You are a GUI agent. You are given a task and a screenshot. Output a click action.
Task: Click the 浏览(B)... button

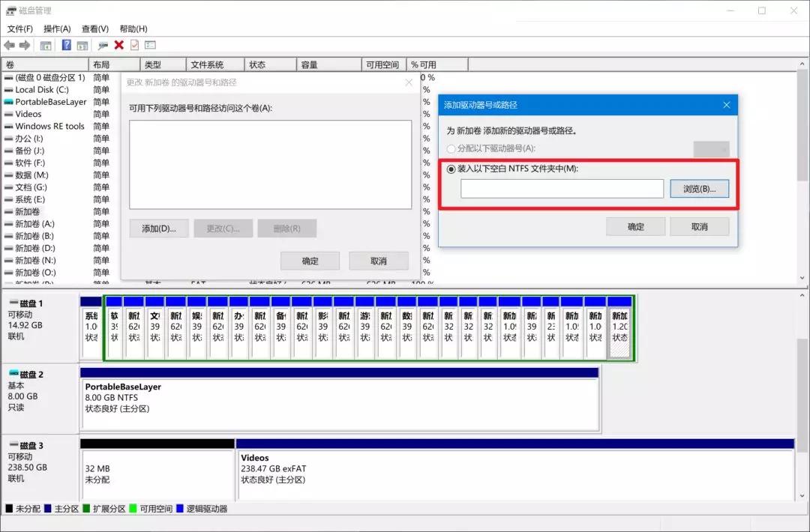pos(699,189)
